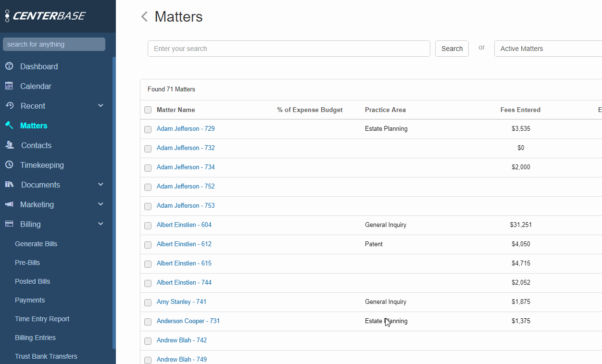Open the Active Matters filter dropdown
Screen dimensions: 602x364
point(548,49)
